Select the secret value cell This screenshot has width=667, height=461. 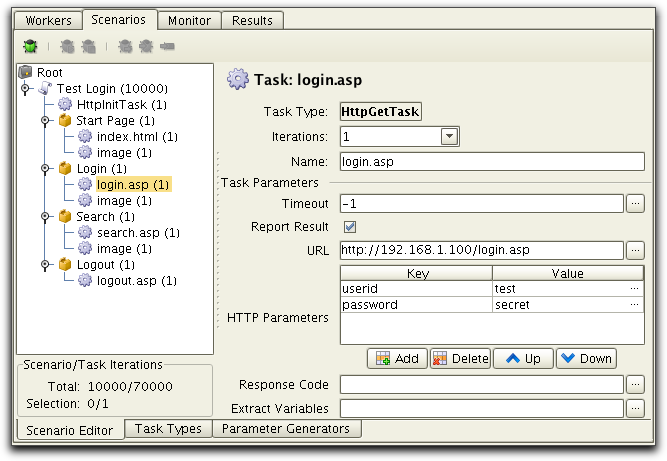tap(568, 305)
